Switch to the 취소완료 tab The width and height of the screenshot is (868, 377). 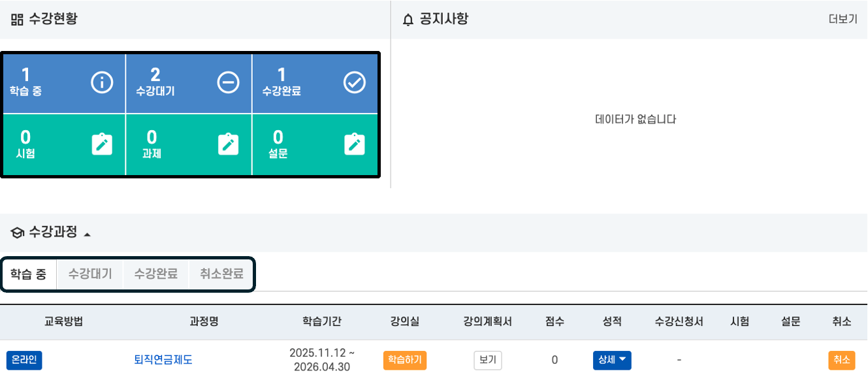pos(221,274)
